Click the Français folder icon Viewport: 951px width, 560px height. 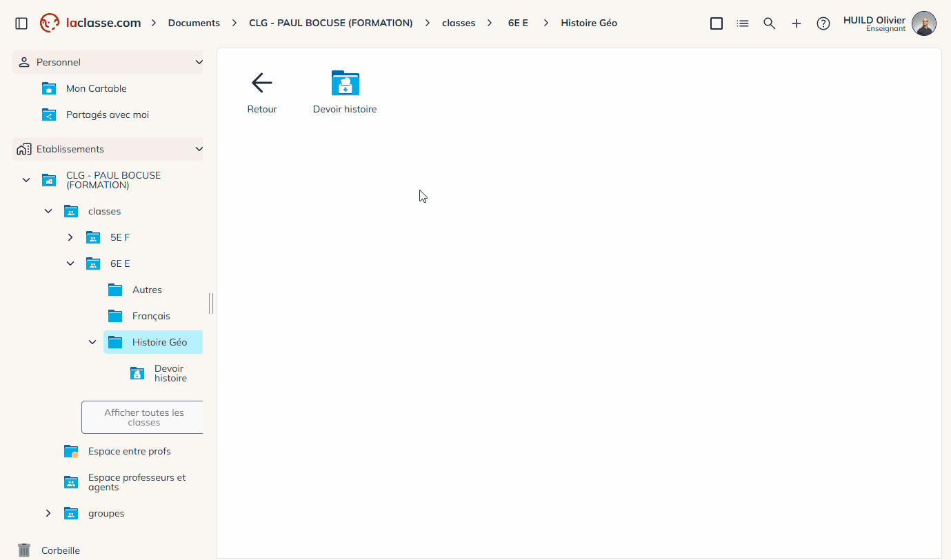[x=115, y=316]
